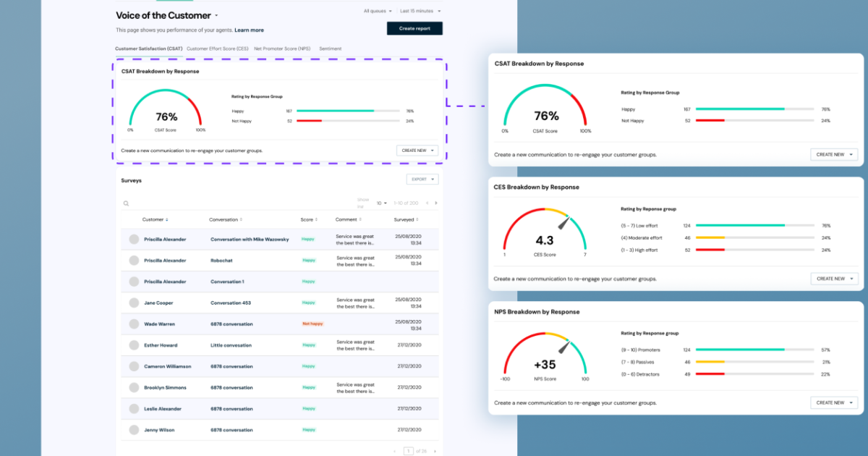Open the Last 15 minutes time dropdown
868x456 pixels.
tap(420, 11)
